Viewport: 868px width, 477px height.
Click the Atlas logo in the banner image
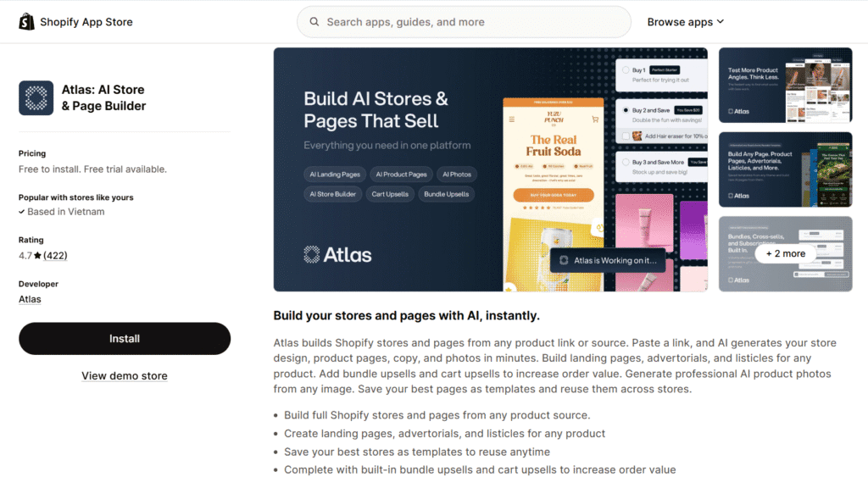337,254
